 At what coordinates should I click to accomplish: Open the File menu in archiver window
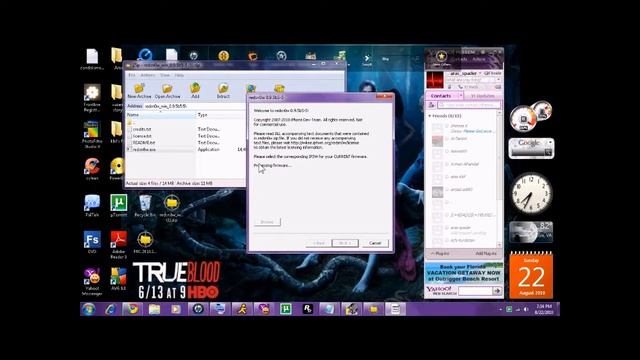coord(132,75)
